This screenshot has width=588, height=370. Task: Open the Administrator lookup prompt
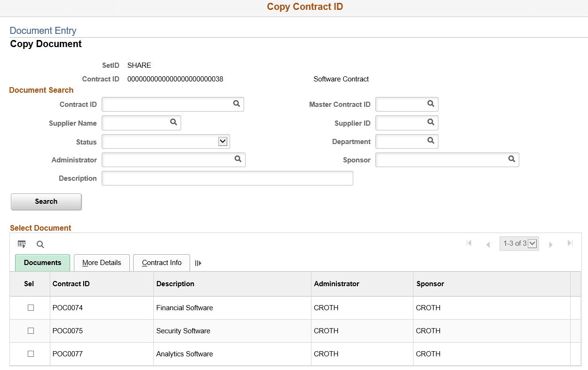click(x=238, y=160)
